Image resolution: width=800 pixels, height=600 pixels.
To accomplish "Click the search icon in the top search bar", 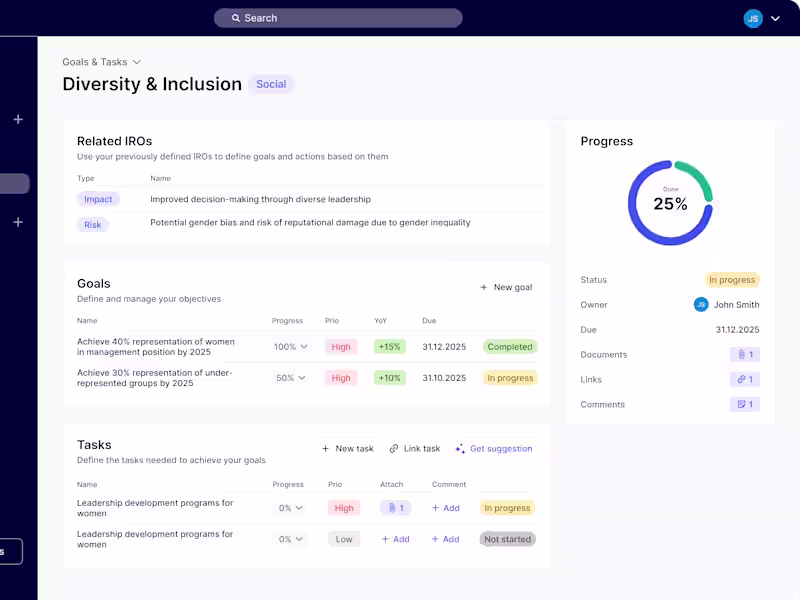I will [x=236, y=17].
